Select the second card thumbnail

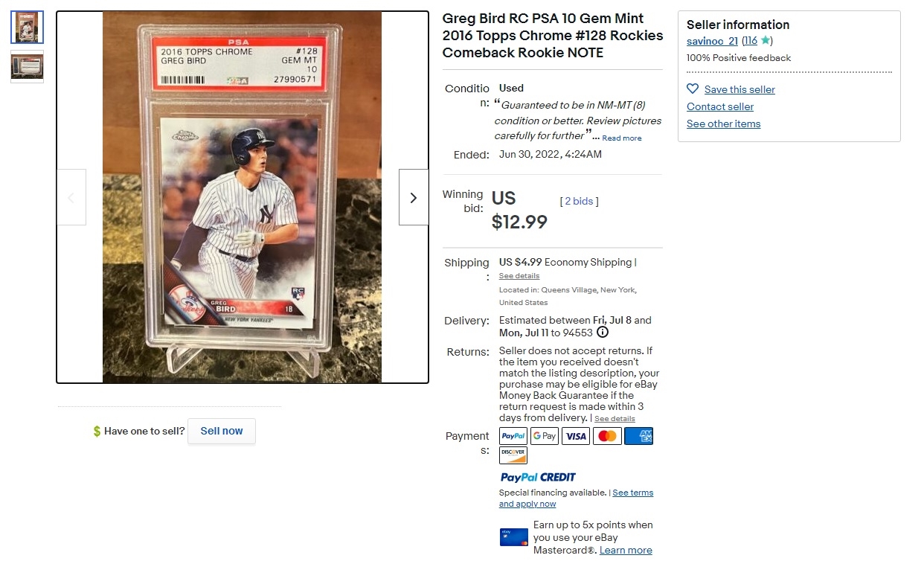click(x=28, y=66)
